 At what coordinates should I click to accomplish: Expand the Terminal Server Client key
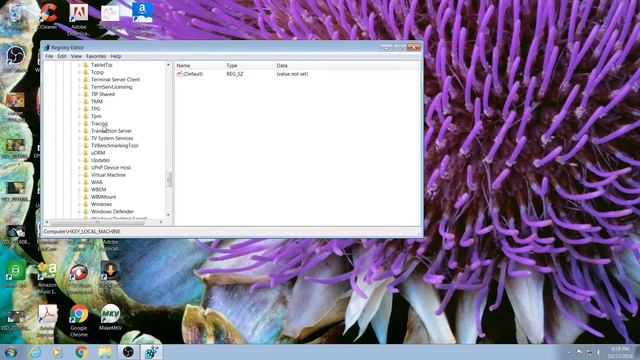79,80
